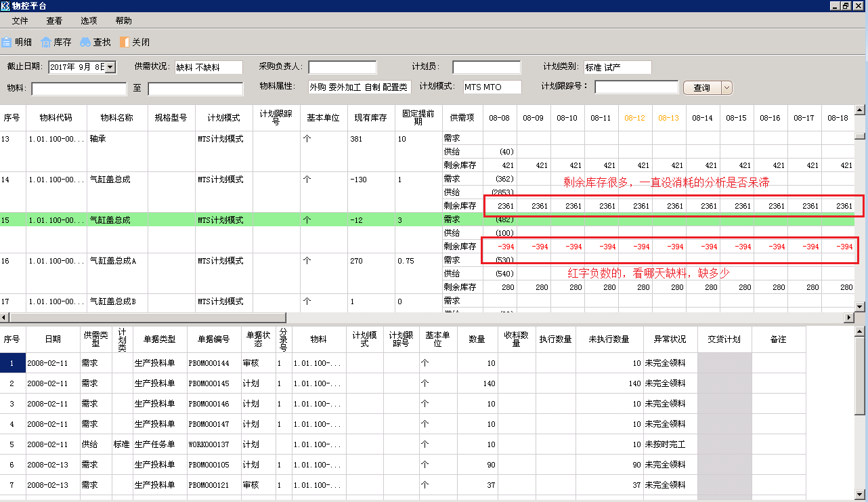Open the 物料属性 combo box
The height and width of the screenshot is (502, 868).
coord(359,87)
